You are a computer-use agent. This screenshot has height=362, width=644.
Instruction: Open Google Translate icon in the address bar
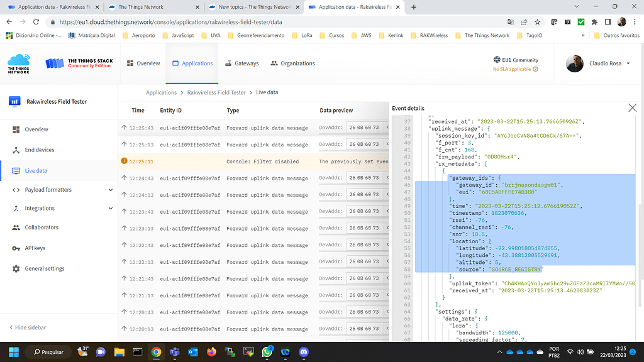[x=510, y=20]
